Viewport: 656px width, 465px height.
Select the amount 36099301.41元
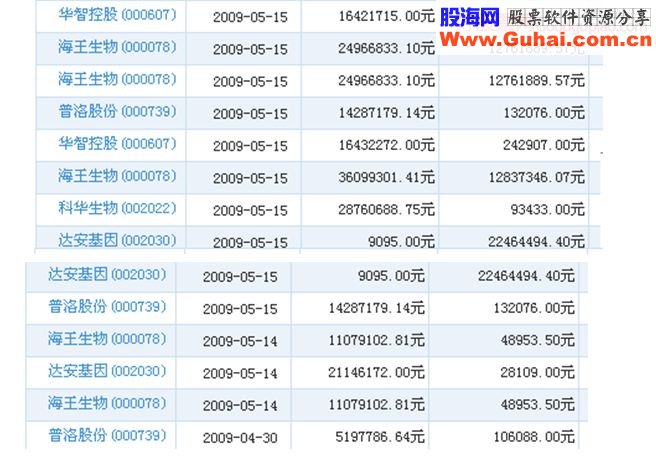tap(387, 177)
